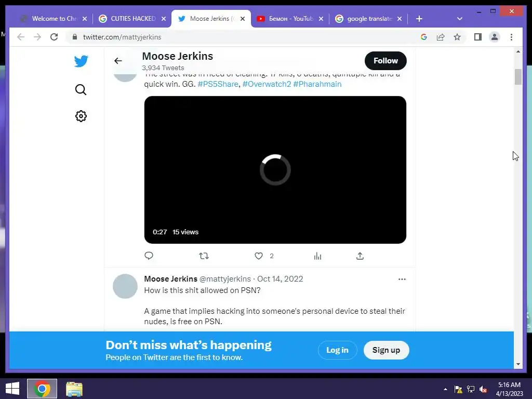
Task: Open the taskbar clock showing 5:16 AM
Action: pos(509,389)
